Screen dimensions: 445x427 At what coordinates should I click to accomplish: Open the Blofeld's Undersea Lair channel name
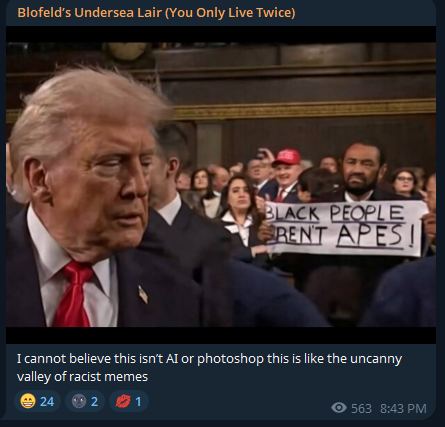point(156,13)
